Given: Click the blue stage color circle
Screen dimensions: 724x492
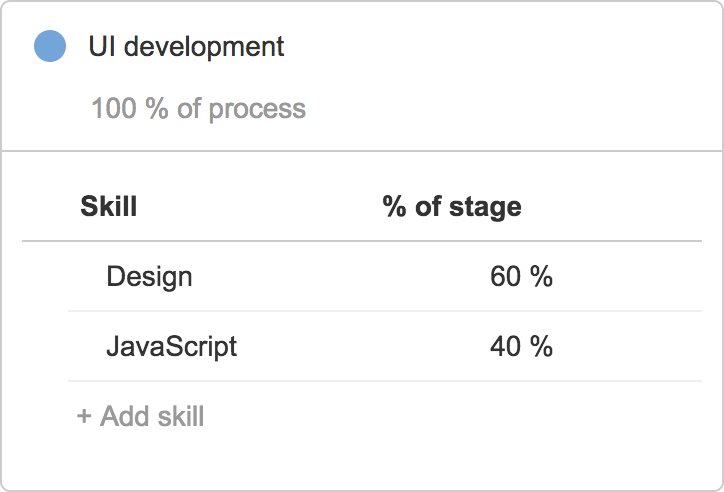Looking at the screenshot, I should click(x=50, y=46).
